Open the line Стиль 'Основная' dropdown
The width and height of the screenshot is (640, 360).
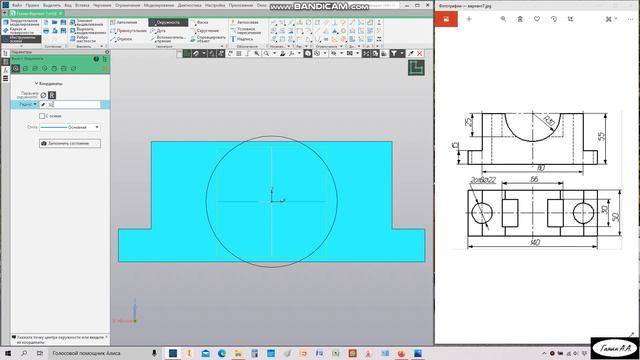(70, 127)
